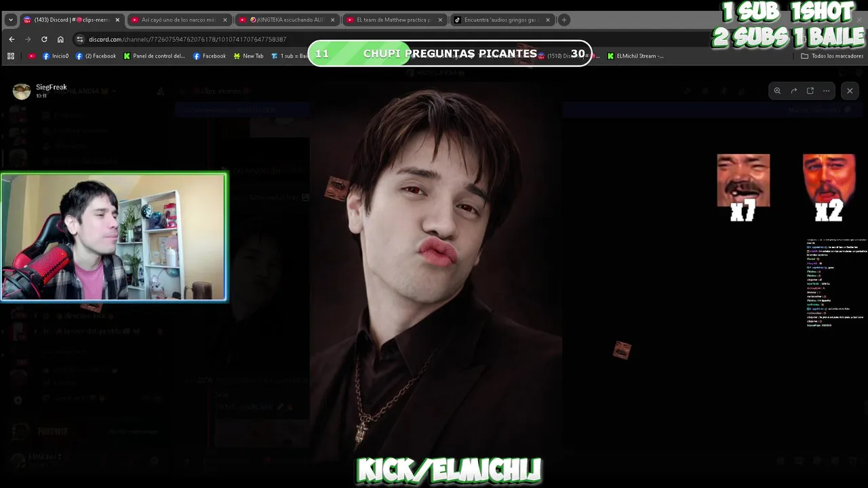This screenshot has width=868, height=488.
Task: Open the 1 sub = Bai... bookmark
Action: click(x=289, y=56)
